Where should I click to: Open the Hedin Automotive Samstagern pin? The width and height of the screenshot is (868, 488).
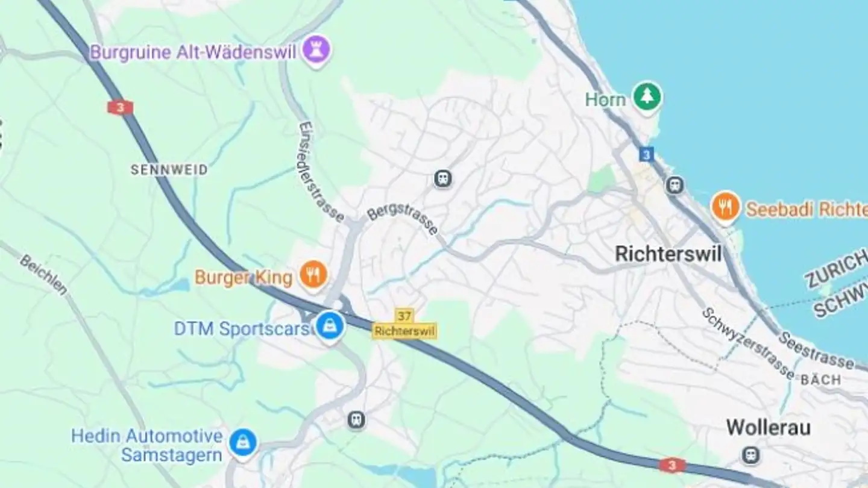(242, 443)
